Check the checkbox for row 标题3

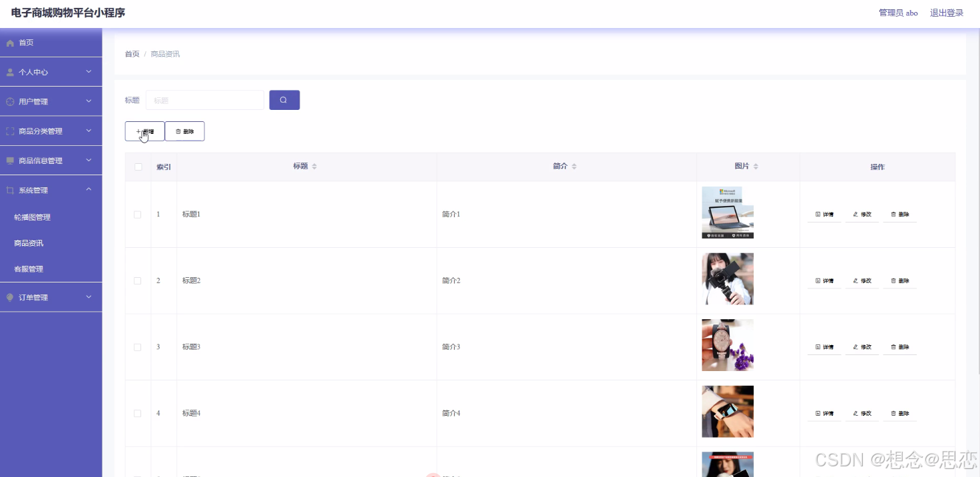[x=138, y=347]
